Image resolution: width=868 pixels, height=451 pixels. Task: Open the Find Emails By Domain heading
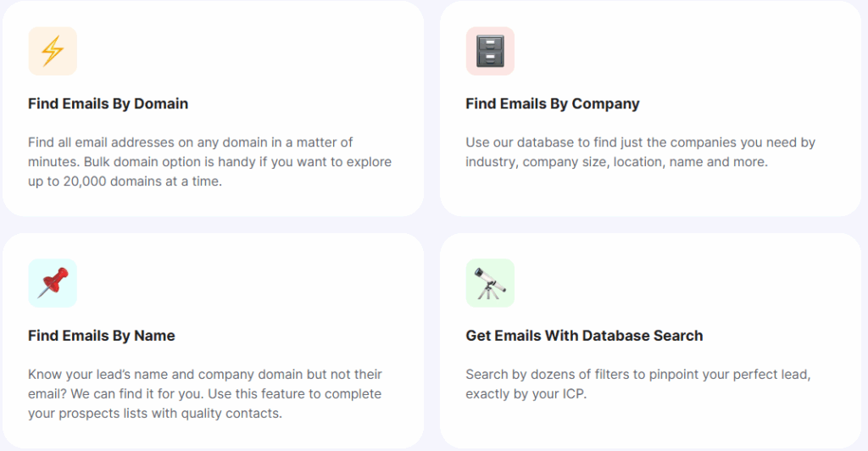(108, 104)
